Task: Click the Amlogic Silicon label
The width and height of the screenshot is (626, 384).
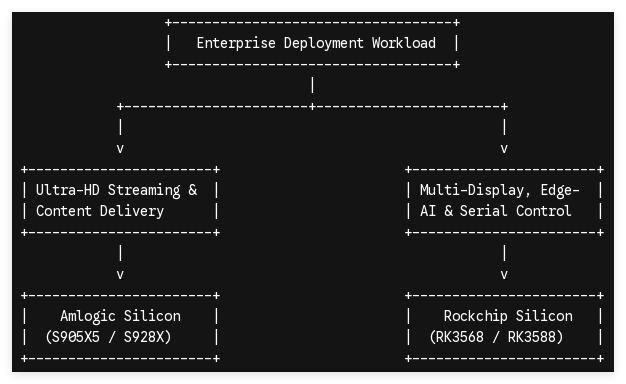Action: [120, 316]
